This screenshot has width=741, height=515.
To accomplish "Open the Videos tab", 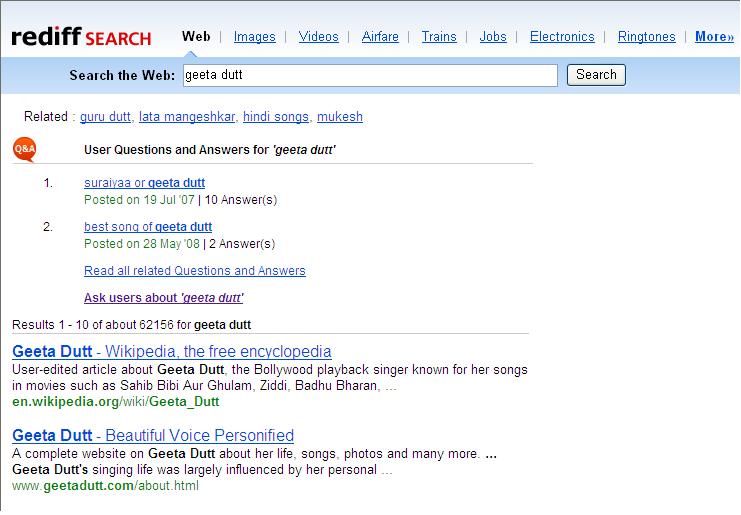I will point(319,36).
